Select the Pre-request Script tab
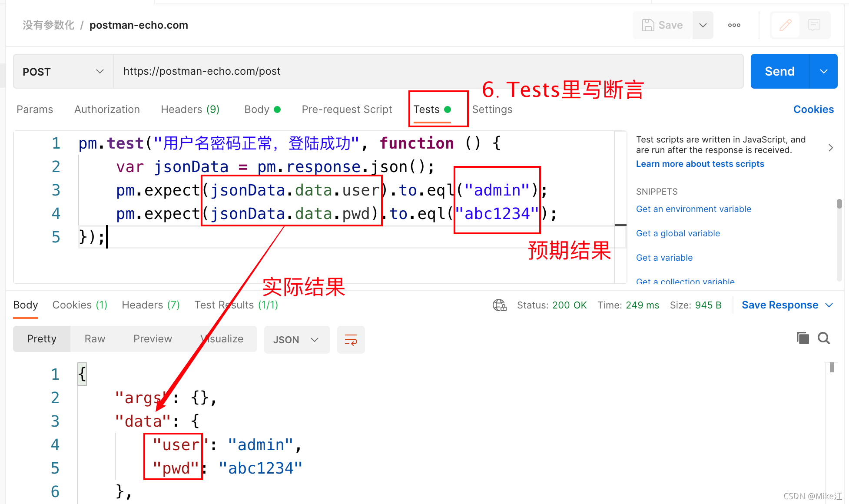 point(347,109)
